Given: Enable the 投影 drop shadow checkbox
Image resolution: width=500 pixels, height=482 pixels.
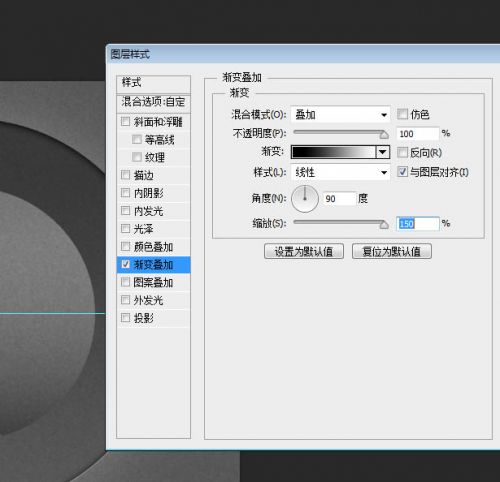Looking at the screenshot, I should [125, 318].
